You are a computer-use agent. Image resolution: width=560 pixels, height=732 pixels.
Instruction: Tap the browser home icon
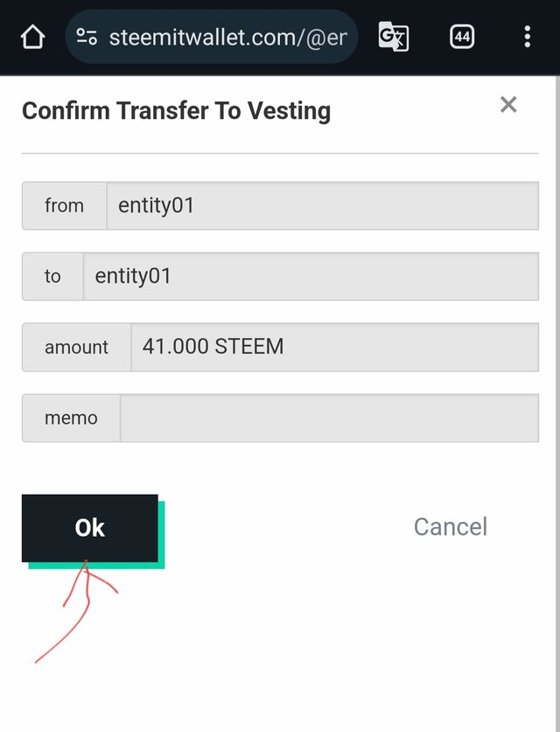32,37
